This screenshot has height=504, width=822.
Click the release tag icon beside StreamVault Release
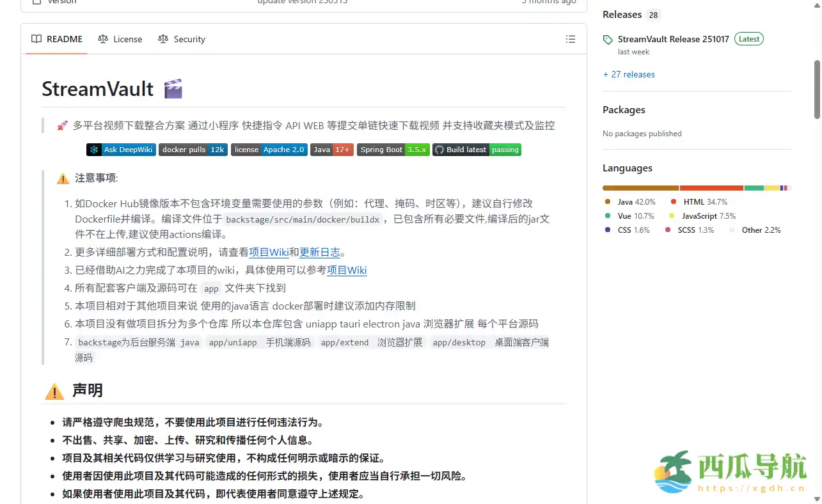point(608,40)
